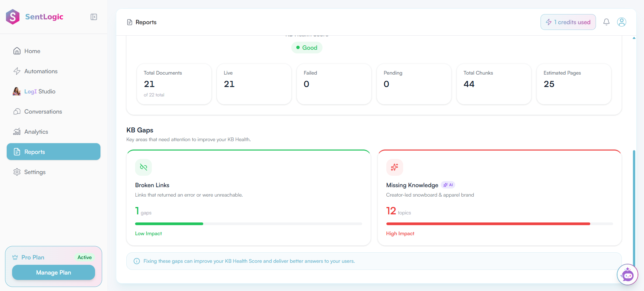644x291 pixels.
Task: Click the Low Impact label
Action: pos(148,234)
